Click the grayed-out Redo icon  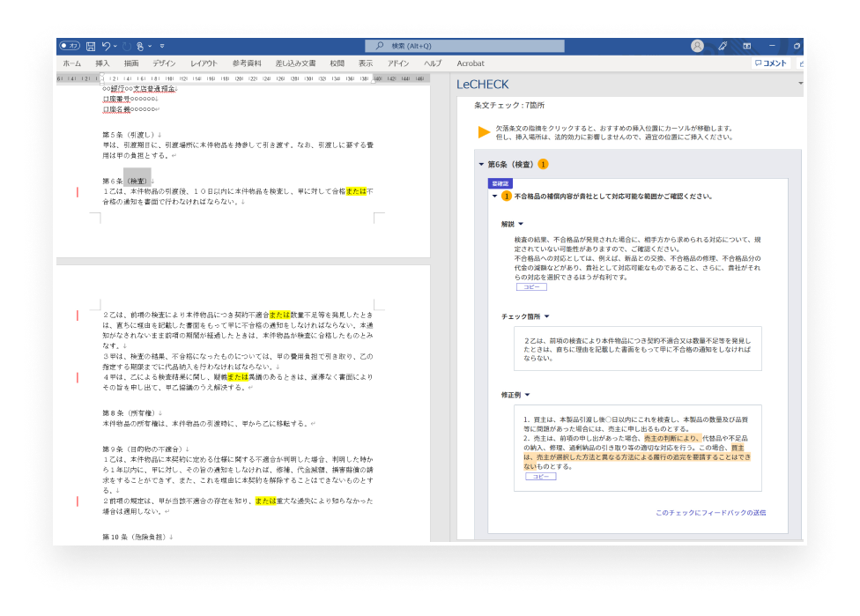pyautogui.click(x=127, y=46)
